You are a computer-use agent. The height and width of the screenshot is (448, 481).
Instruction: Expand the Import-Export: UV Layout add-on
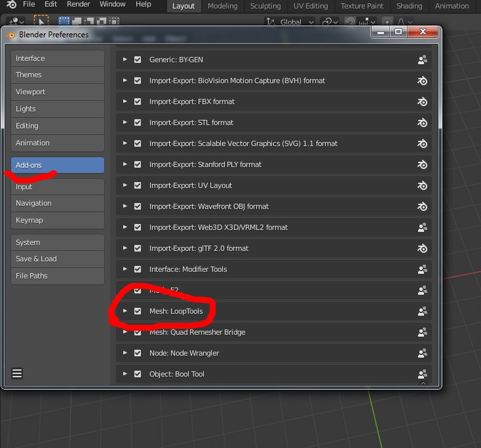click(125, 185)
